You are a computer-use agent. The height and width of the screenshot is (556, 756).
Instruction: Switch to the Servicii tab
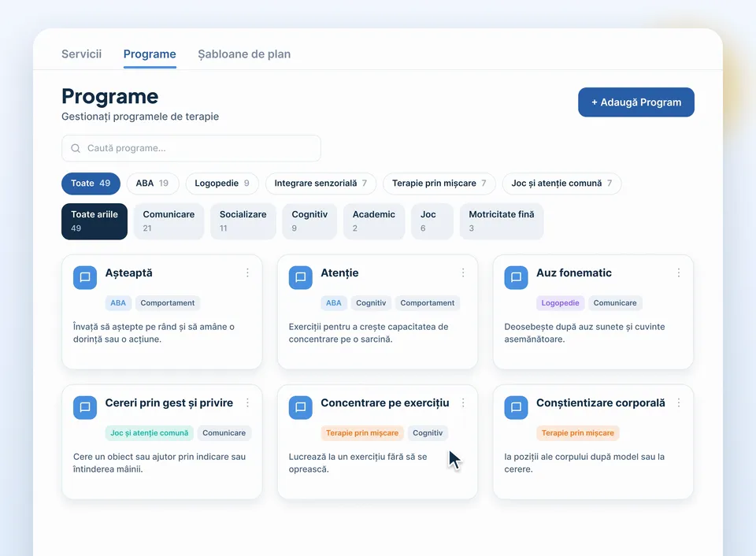point(81,54)
